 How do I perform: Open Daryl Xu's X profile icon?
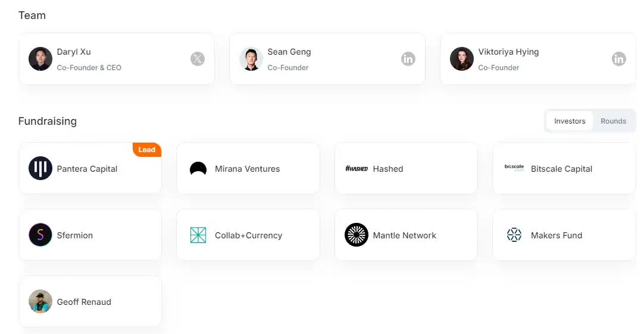[198, 59]
